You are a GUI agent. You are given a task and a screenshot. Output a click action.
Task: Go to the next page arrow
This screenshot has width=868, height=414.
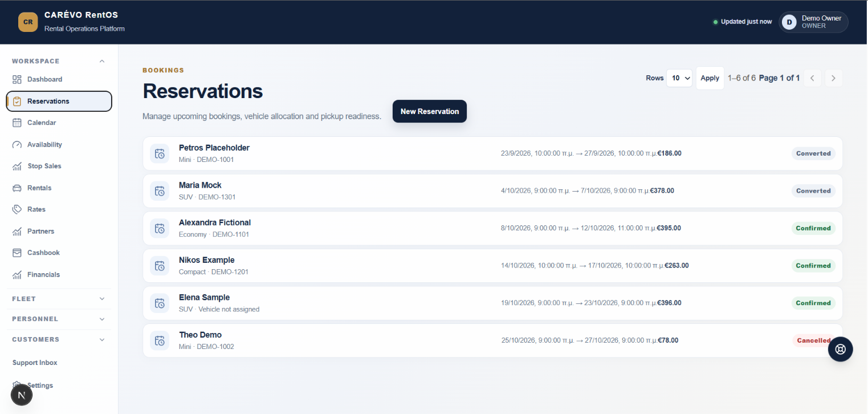point(833,78)
